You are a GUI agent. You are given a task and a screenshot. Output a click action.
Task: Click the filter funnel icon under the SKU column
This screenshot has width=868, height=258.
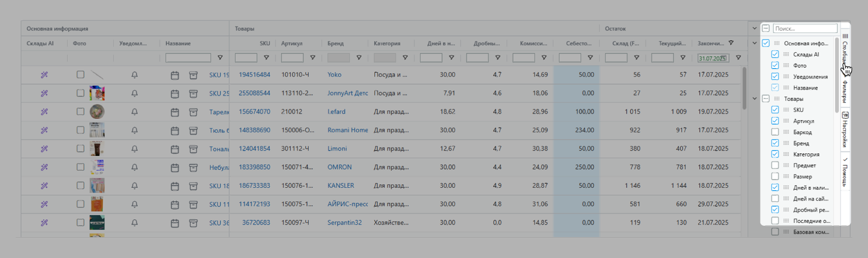(266, 57)
